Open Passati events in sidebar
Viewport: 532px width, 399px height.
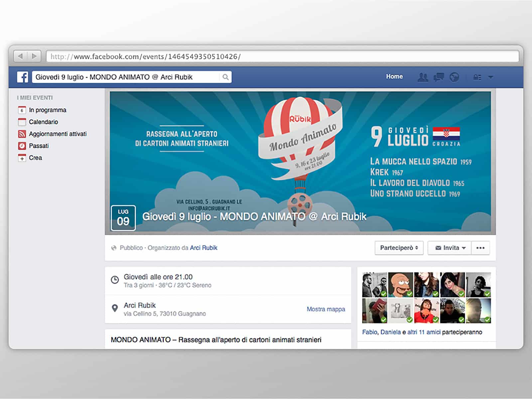pyautogui.click(x=39, y=146)
